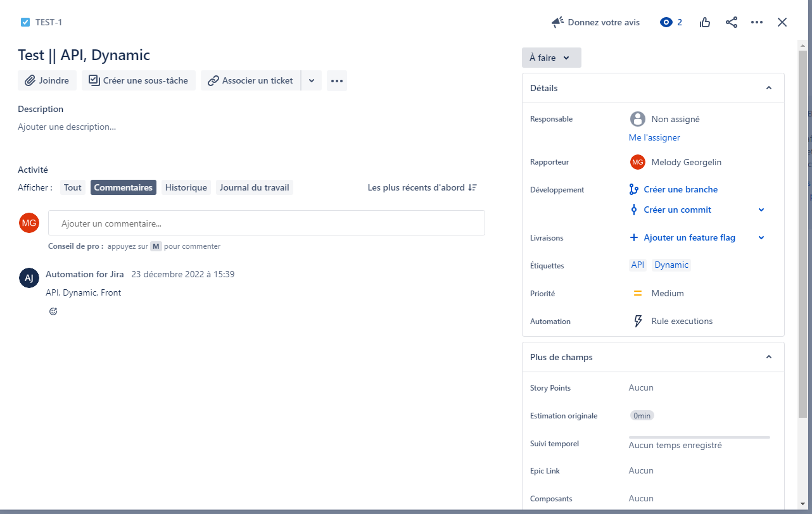Collapse the Détails panel
This screenshot has width=812, height=514.
click(768, 88)
